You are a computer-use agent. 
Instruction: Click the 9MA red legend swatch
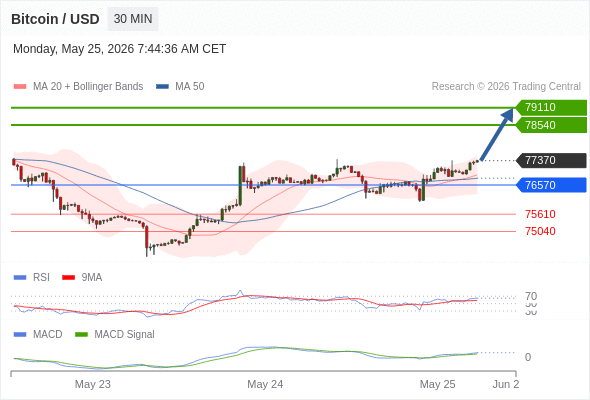click(68, 278)
